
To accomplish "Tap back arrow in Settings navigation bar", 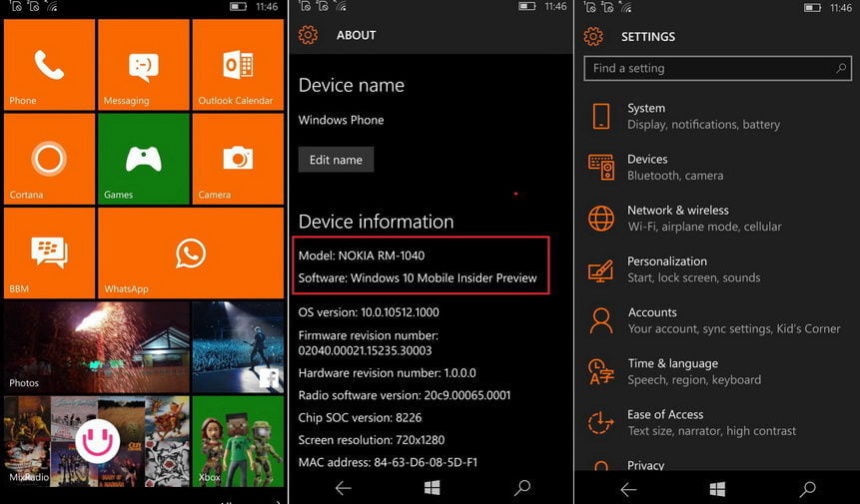I will [628, 489].
